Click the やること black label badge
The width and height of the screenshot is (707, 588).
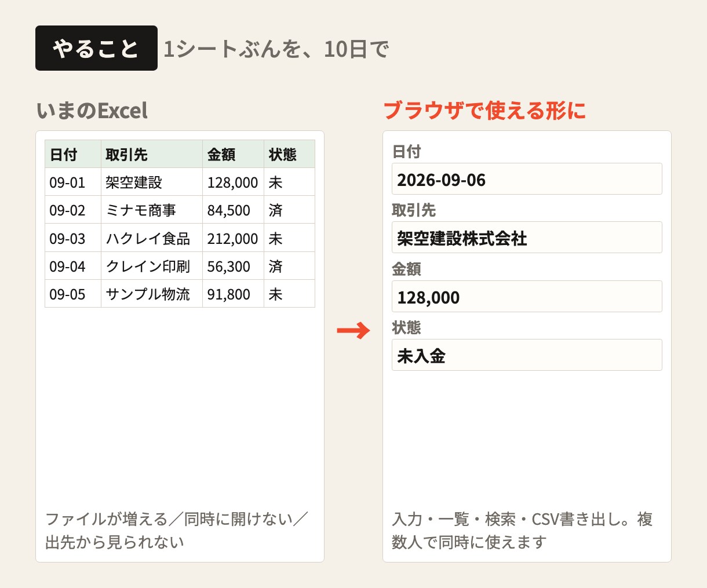click(x=96, y=48)
